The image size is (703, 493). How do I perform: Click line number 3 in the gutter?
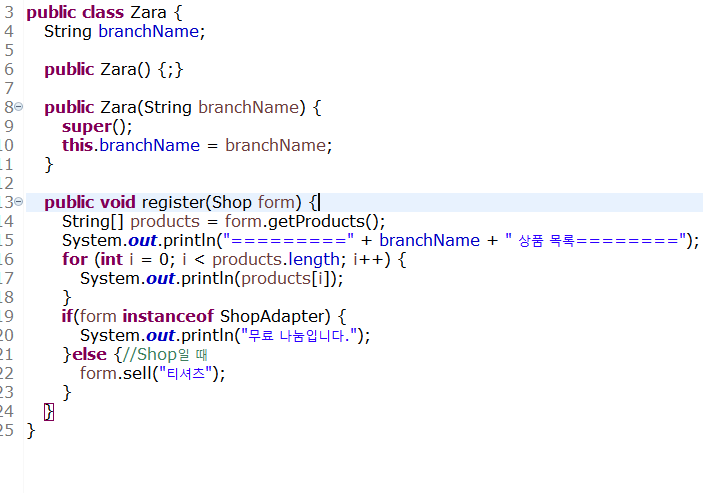tap(9, 13)
